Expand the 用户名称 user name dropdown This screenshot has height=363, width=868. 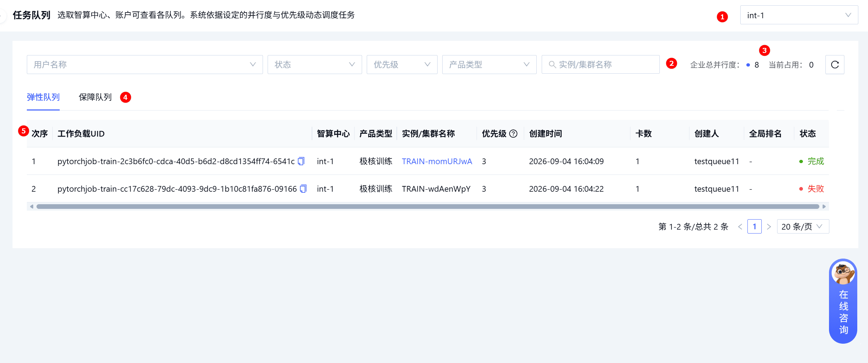[145, 65]
